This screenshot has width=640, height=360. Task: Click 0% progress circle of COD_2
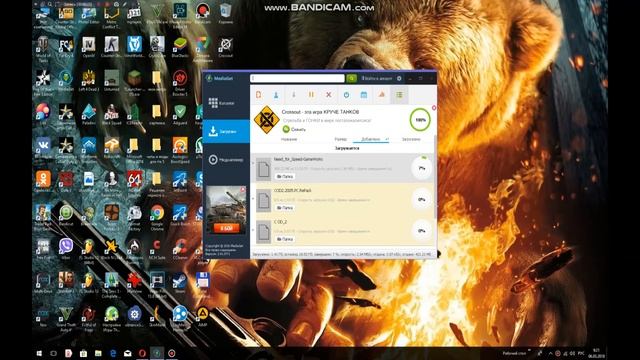pyautogui.click(x=422, y=231)
